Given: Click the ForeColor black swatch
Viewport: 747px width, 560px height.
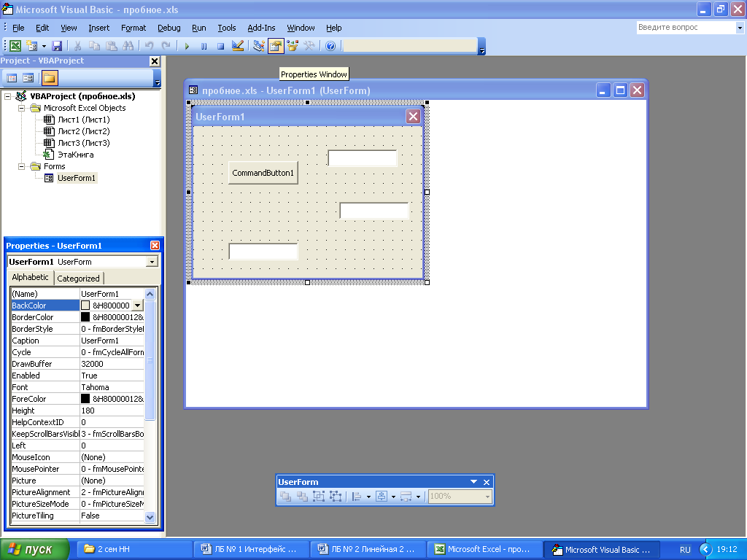Looking at the screenshot, I should [x=85, y=399].
